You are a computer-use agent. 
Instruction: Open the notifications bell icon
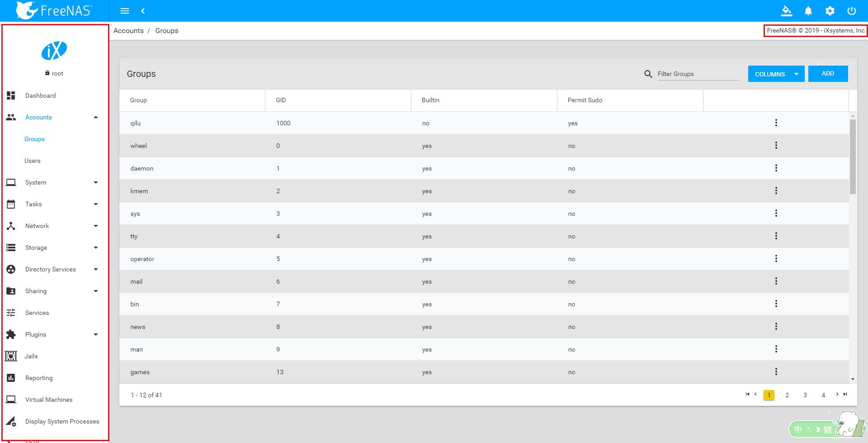coord(808,11)
